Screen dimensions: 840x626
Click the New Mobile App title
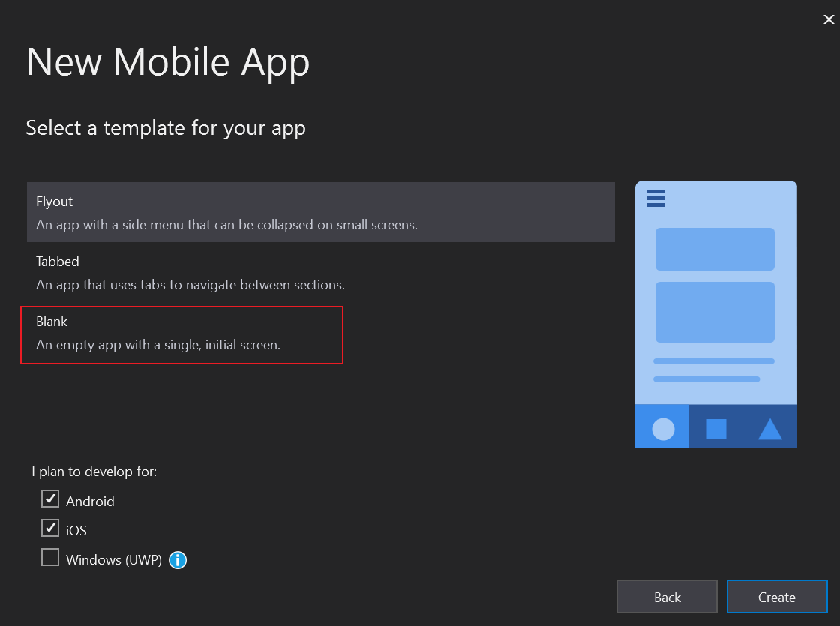pos(168,63)
